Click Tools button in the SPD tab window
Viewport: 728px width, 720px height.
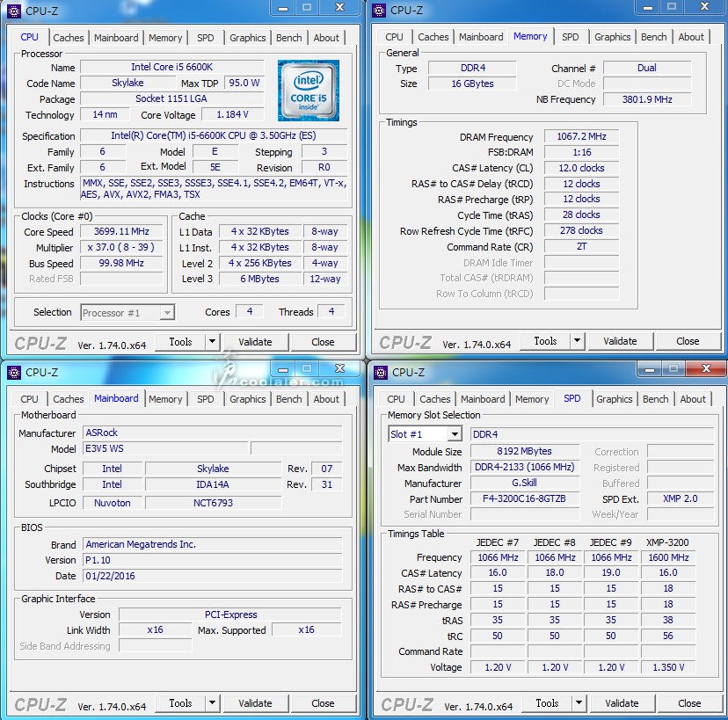click(x=547, y=702)
